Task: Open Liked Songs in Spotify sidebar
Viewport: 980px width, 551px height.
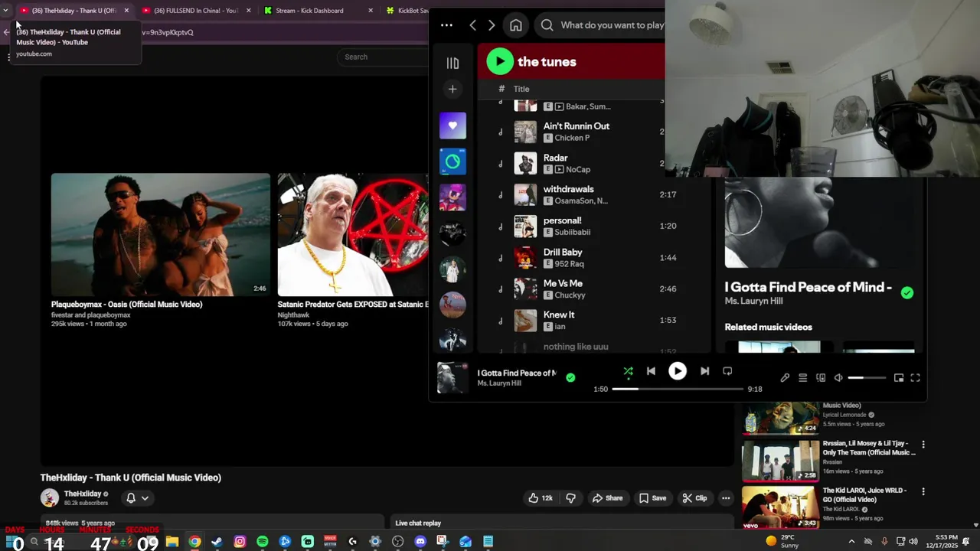Action: pos(452,126)
